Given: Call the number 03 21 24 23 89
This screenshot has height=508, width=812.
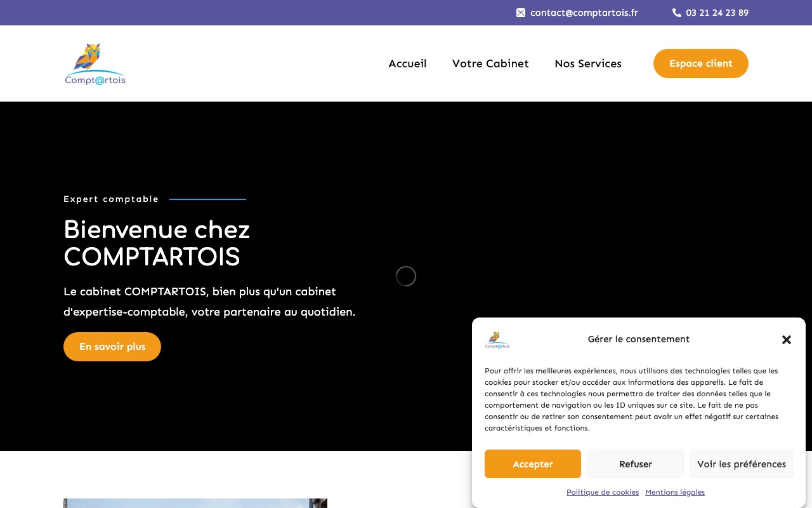Looking at the screenshot, I should point(717,13).
